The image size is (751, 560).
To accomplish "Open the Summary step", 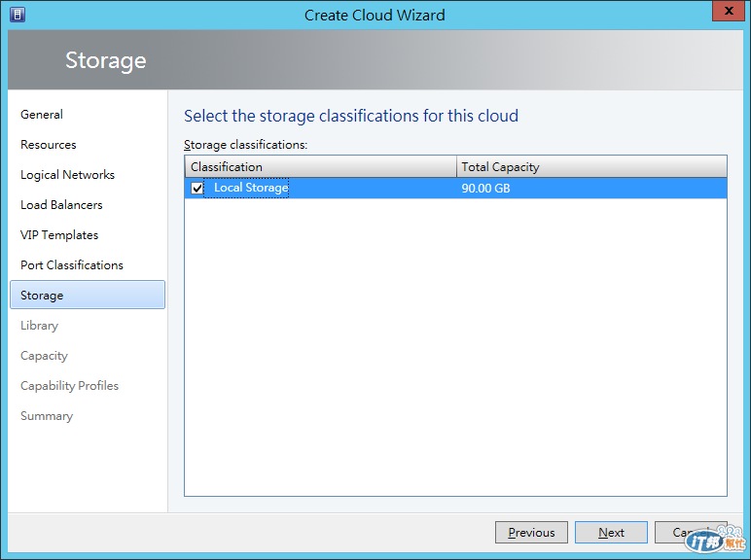I will (x=47, y=416).
